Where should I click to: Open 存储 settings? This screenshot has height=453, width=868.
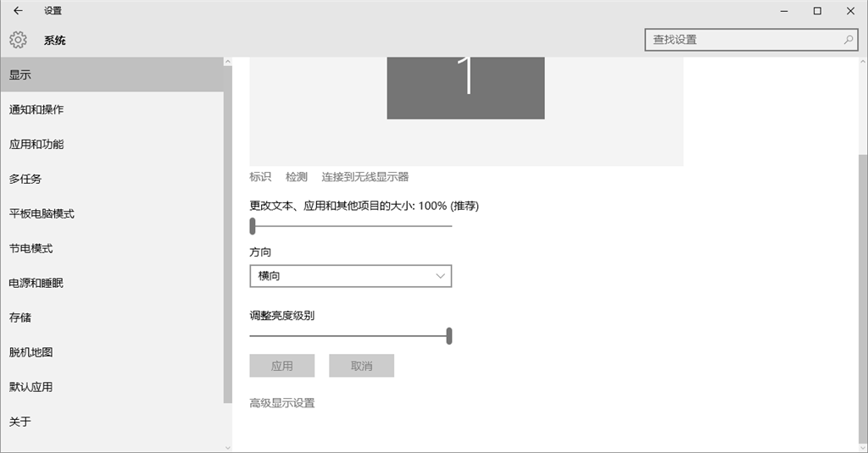pyautogui.click(x=112, y=318)
